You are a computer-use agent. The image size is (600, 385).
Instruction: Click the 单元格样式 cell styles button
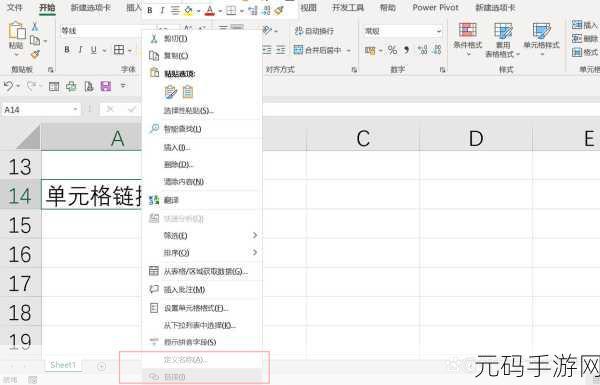[x=541, y=39]
